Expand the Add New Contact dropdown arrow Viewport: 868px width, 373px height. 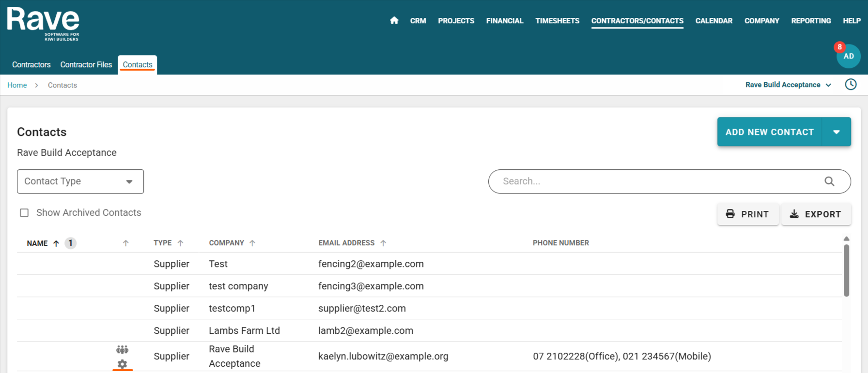coord(837,132)
